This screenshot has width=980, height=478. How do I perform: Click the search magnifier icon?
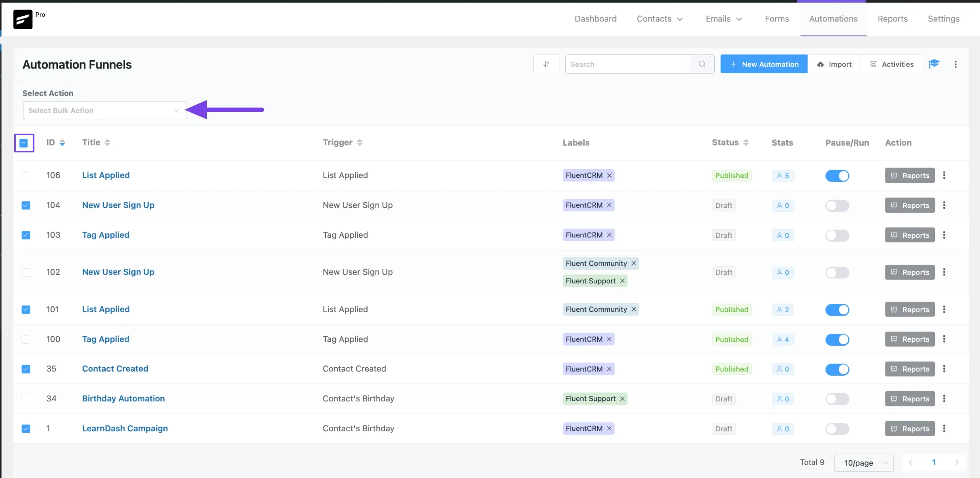pyautogui.click(x=702, y=64)
